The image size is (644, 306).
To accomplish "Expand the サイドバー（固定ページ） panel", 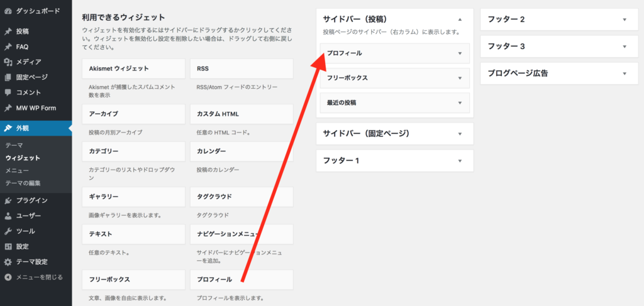I will pyautogui.click(x=460, y=133).
